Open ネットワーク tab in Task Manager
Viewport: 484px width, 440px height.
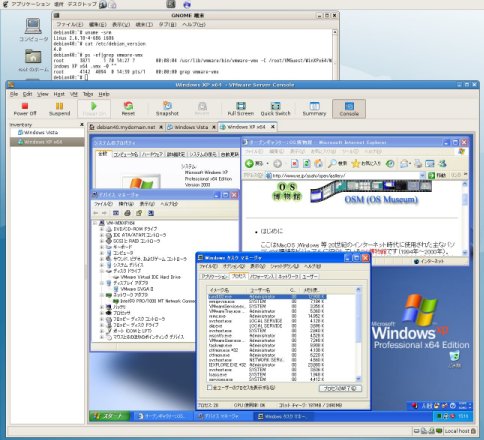click(x=288, y=276)
